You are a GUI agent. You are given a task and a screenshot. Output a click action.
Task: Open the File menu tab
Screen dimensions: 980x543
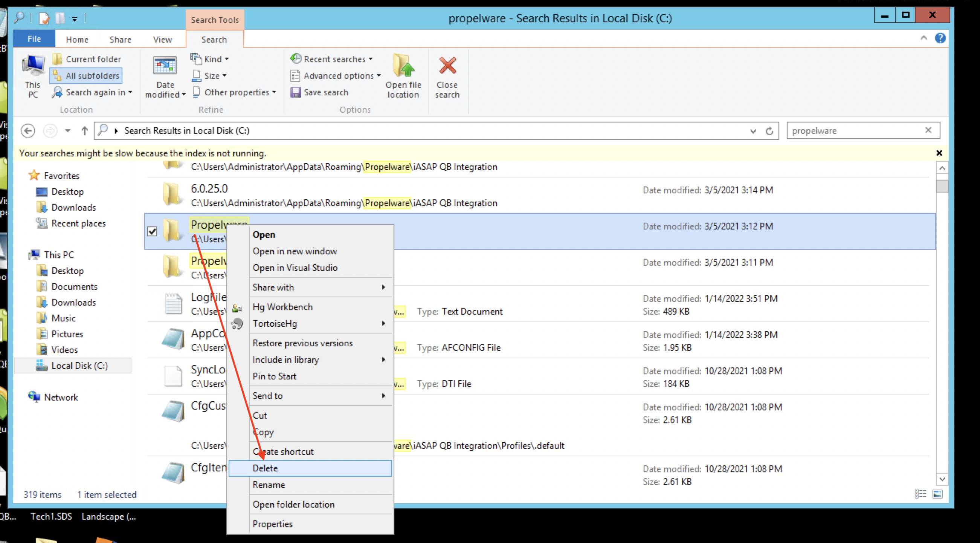point(34,39)
